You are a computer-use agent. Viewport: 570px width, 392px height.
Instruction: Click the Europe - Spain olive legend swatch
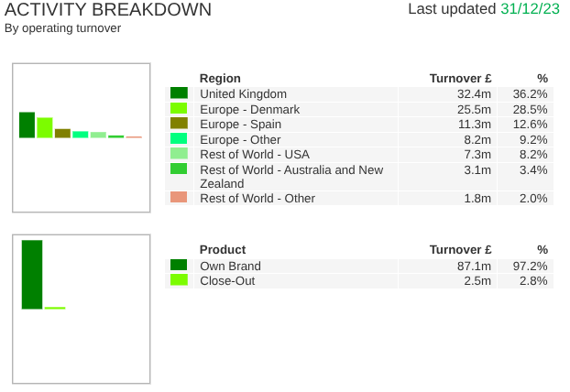179,123
